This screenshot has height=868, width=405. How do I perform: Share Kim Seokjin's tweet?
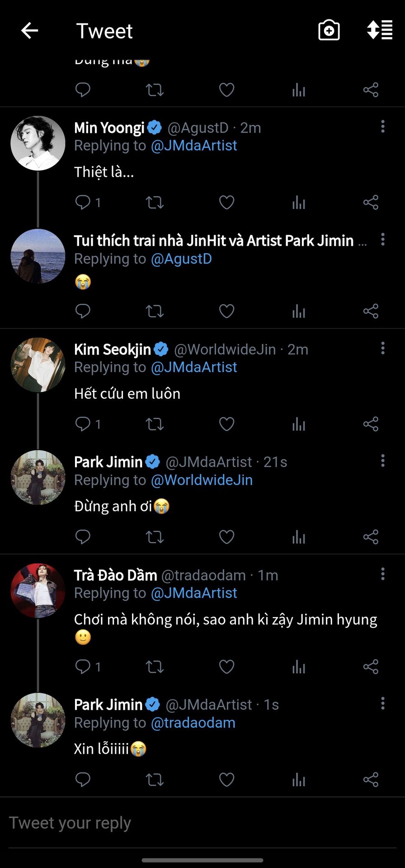(x=371, y=424)
